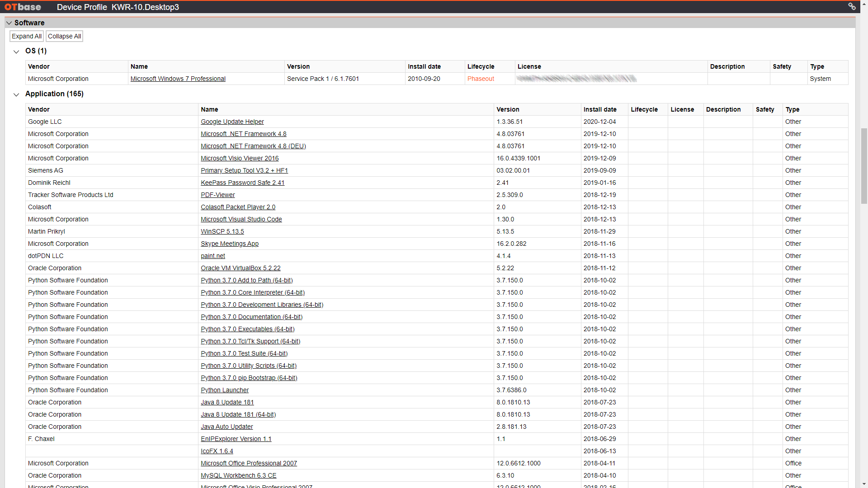868x488 pixels.
Task: Open MySQL Workbench 6.3 CE link
Action: [239, 475]
